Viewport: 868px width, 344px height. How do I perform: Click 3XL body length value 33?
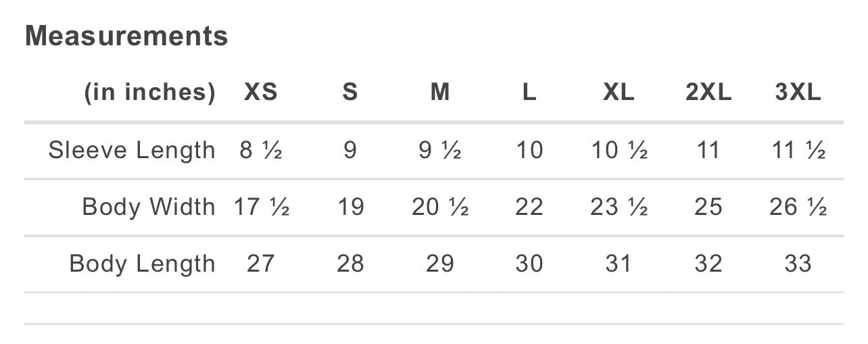pos(798,264)
